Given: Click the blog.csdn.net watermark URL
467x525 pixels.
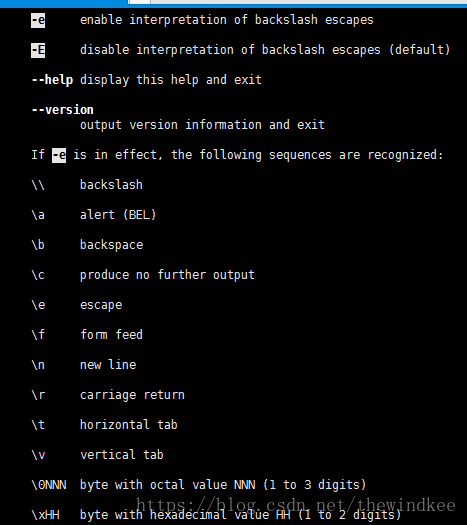Looking at the screenshot, I should (296, 505).
